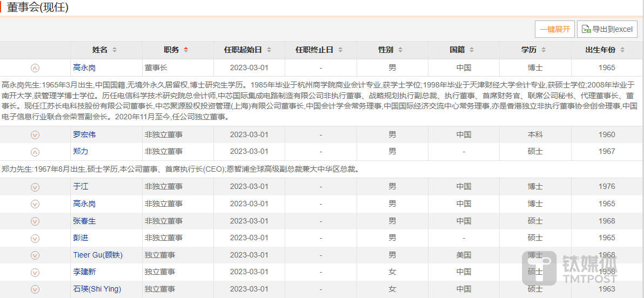
Task: Export table with 导出到excel button
Action: pos(607,29)
